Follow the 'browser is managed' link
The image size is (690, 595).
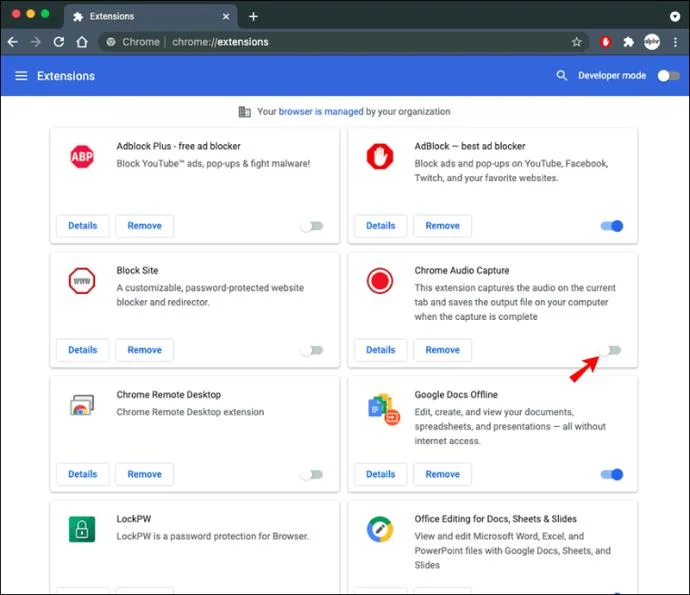pyautogui.click(x=321, y=112)
